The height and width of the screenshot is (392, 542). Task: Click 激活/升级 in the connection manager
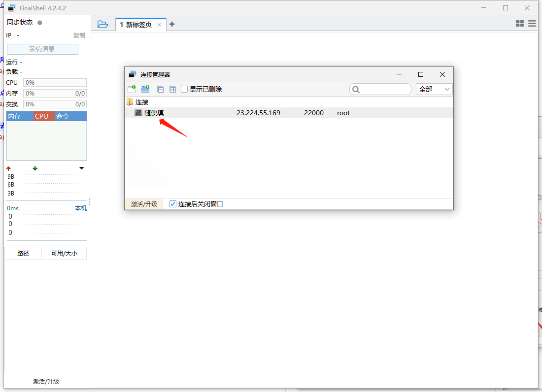144,204
